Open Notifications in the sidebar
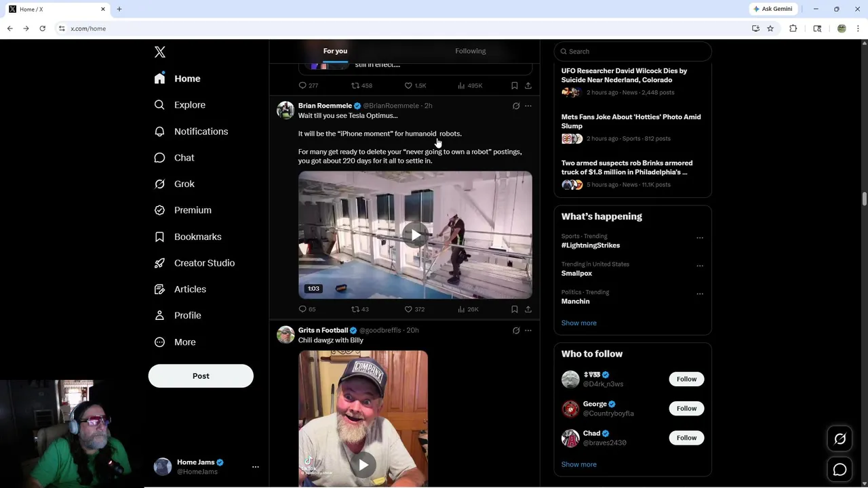This screenshot has height=488, width=868. click(x=191, y=131)
